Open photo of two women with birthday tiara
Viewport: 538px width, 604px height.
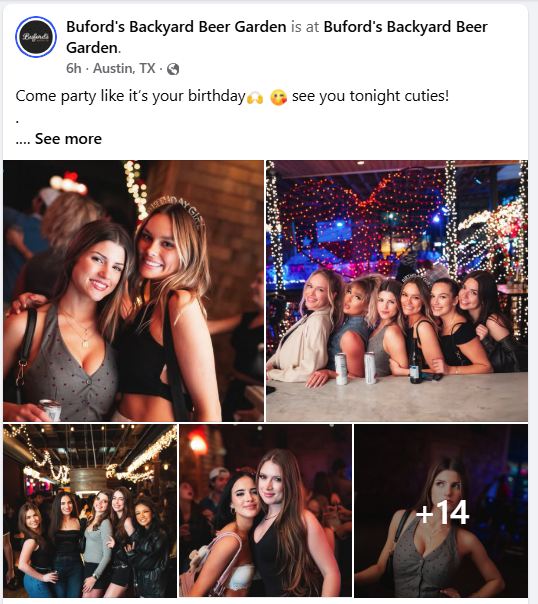tap(133, 291)
